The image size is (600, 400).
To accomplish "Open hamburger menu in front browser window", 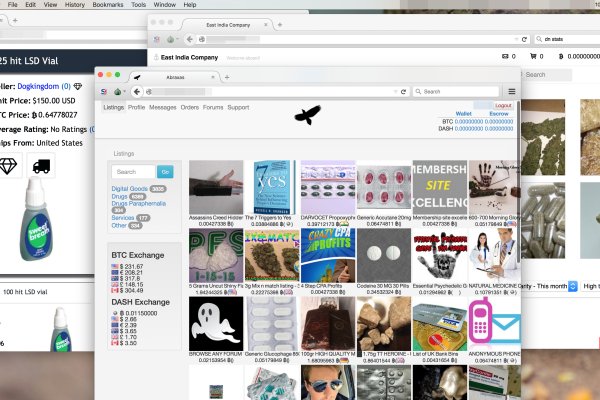I will click(512, 91).
